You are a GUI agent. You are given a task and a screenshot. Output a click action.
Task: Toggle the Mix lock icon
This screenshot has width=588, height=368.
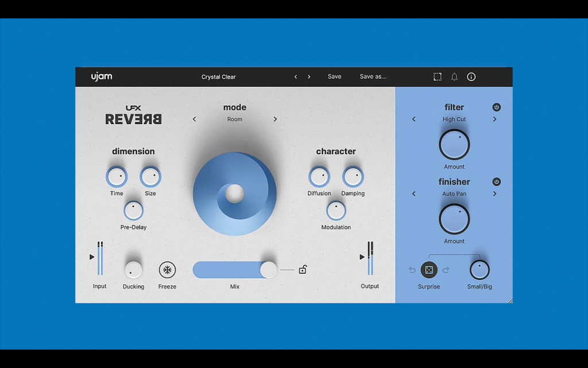pyautogui.click(x=303, y=269)
